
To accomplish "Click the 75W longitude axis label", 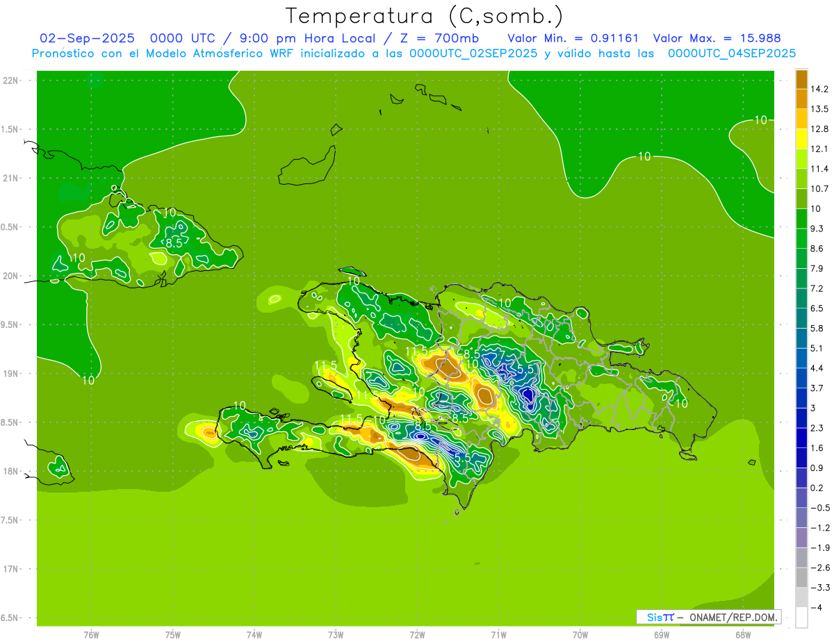I will 173,635.
